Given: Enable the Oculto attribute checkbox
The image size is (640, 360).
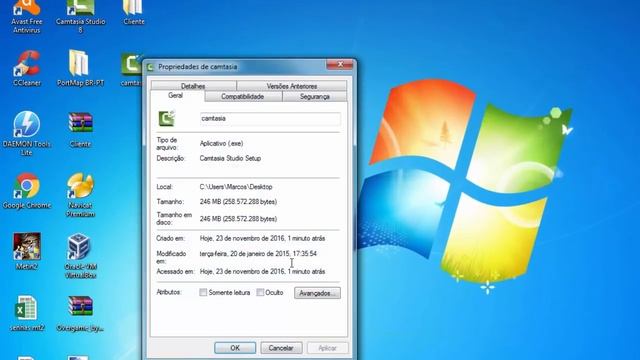Looking at the screenshot, I should click(x=260, y=292).
